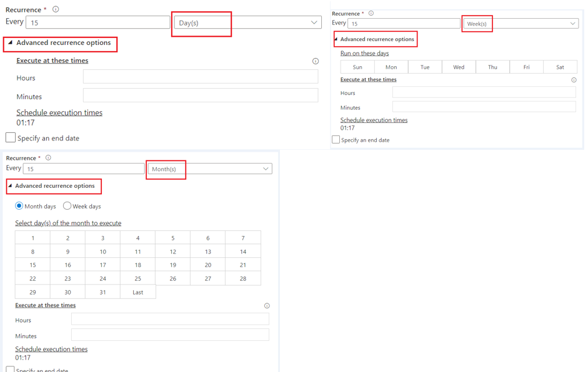Click the info icon next to monthly Recurrence
The width and height of the screenshot is (588, 372).
click(49, 158)
